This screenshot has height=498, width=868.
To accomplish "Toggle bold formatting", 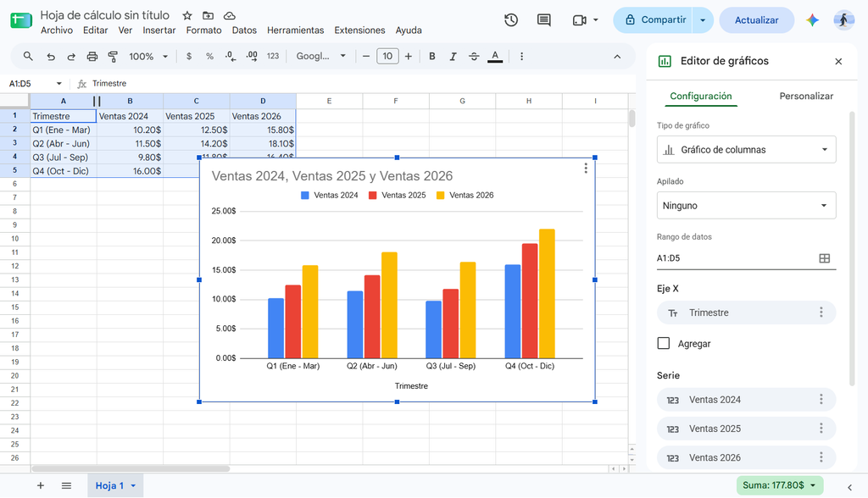I will (432, 57).
